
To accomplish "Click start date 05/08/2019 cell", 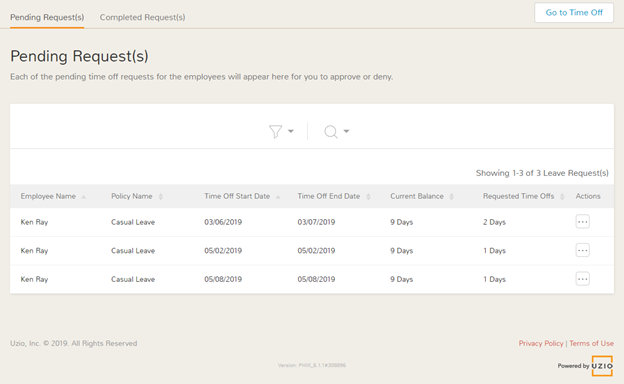I will [x=223, y=279].
